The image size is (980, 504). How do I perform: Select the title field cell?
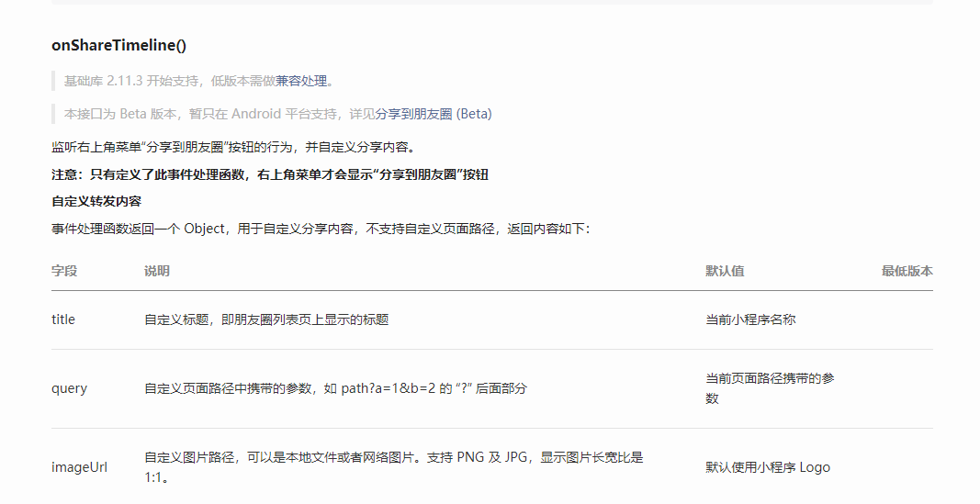(x=63, y=319)
